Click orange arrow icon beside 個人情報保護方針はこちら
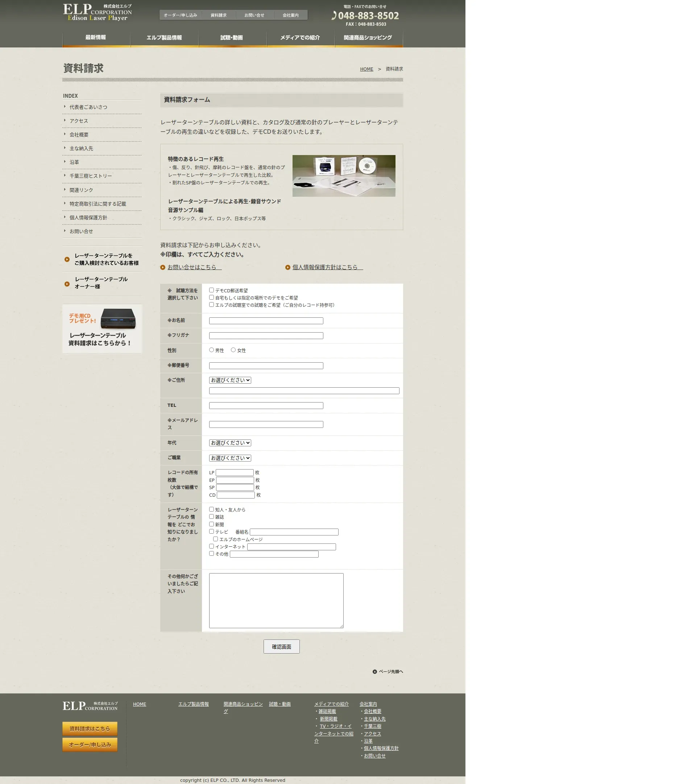 [x=288, y=267]
